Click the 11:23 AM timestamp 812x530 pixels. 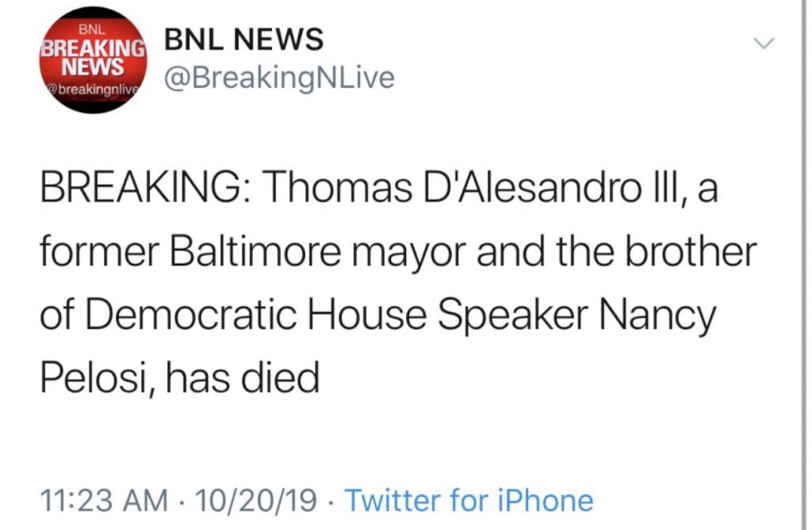pyautogui.click(x=104, y=501)
